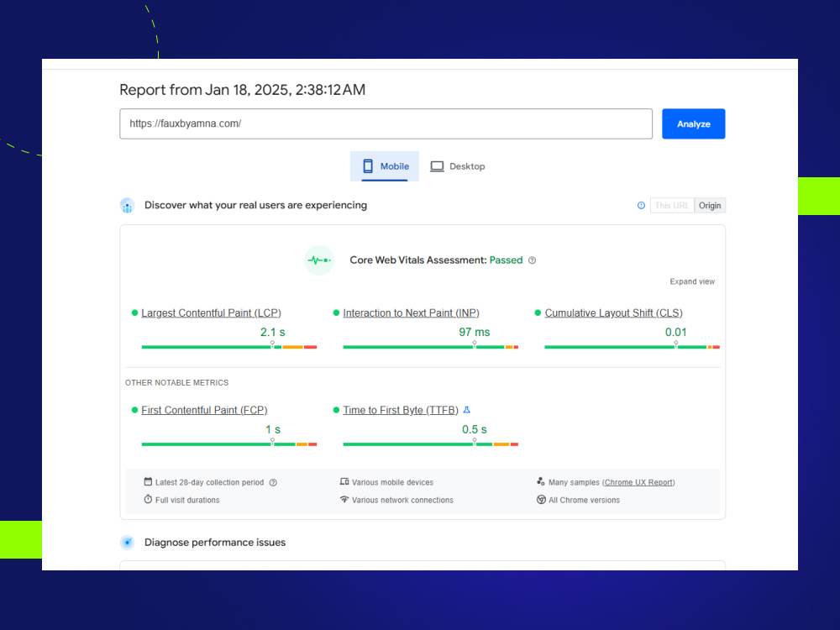Click the 0.5 s TTFB value
840x630 pixels.
click(x=474, y=429)
